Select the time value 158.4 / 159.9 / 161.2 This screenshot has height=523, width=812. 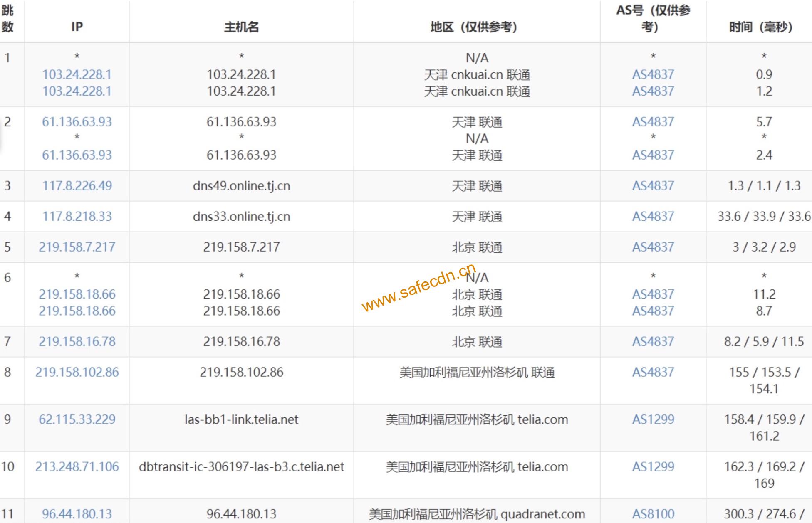[x=764, y=427]
